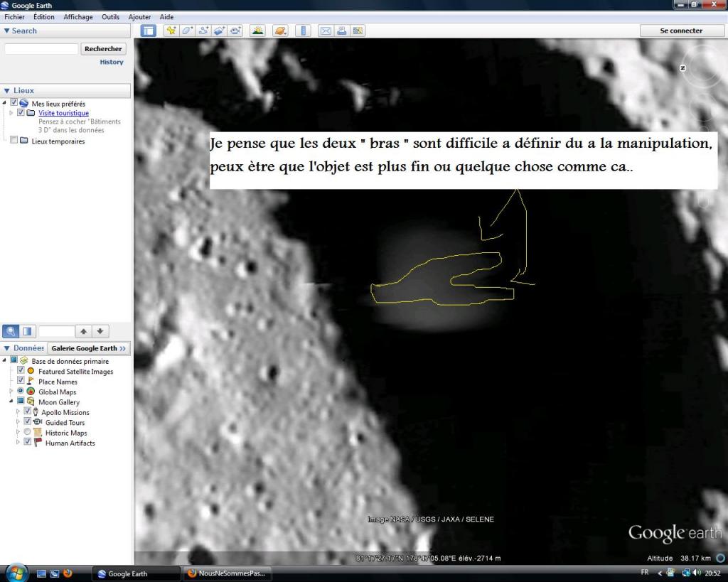Toggle the Guided Tours checkbox
Image resolution: width=728 pixels, height=582 pixels.
(28, 421)
